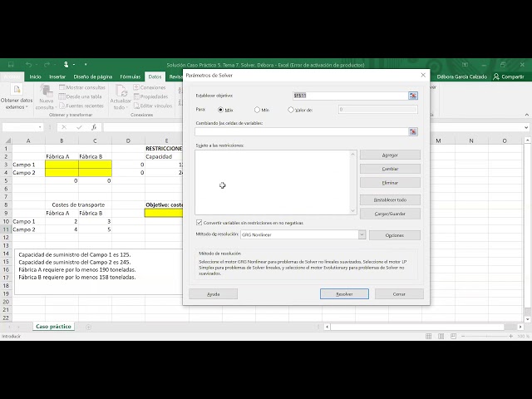Open the Datos ribbon tab

click(155, 76)
